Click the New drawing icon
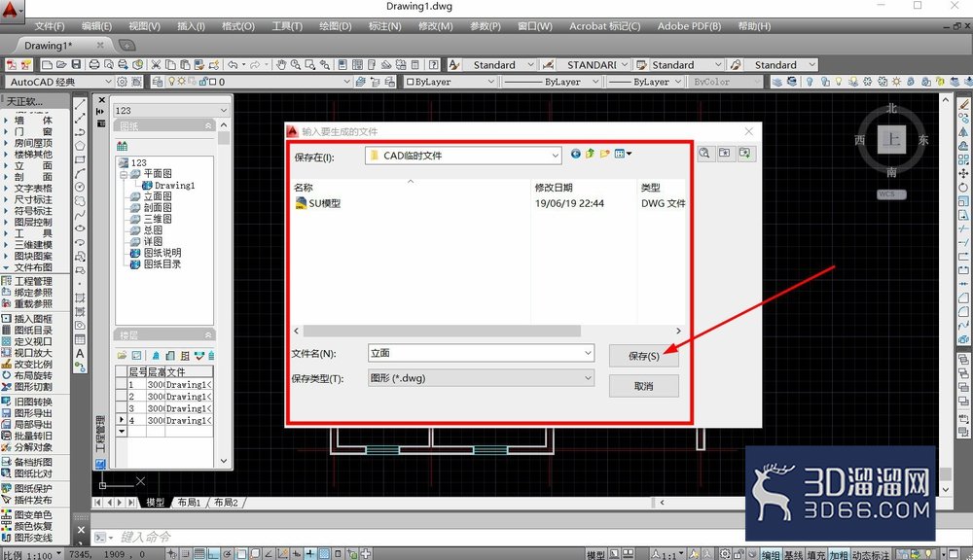The image size is (973, 560). [x=47, y=64]
